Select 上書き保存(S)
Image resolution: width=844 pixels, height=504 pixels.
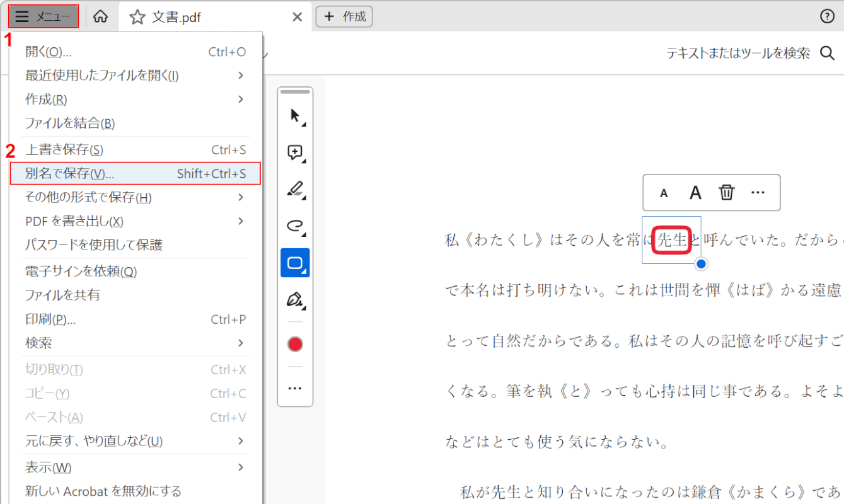click(136, 150)
